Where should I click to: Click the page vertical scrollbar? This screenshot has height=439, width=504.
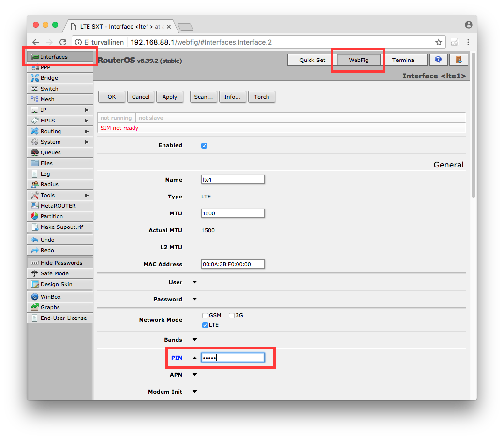tap(473, 126)
